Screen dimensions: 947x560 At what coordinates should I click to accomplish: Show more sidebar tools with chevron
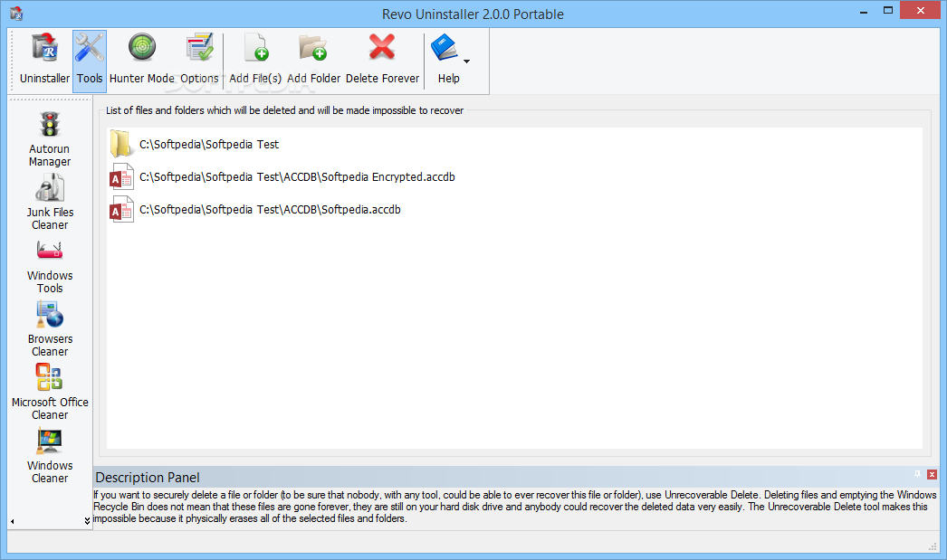click(x=87, y=520)
